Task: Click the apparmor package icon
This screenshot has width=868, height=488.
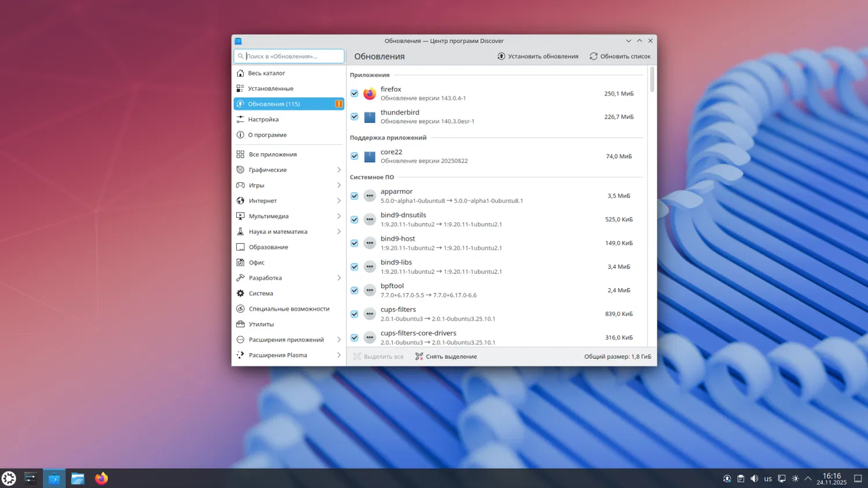Action: (370, 196)
